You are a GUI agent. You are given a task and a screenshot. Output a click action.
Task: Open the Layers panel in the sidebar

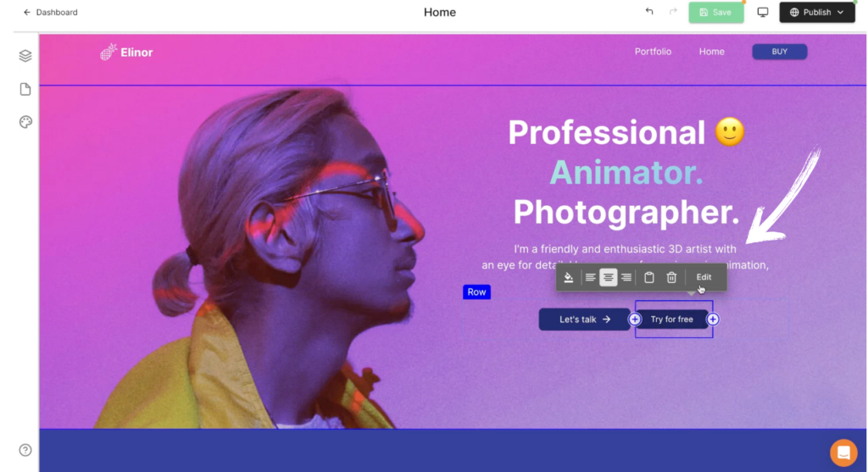pos(25,56)
